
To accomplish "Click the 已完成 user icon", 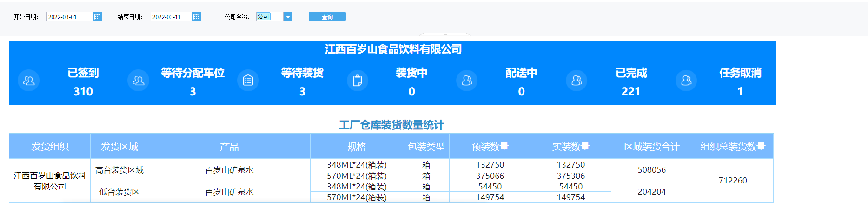I will 576,81.
